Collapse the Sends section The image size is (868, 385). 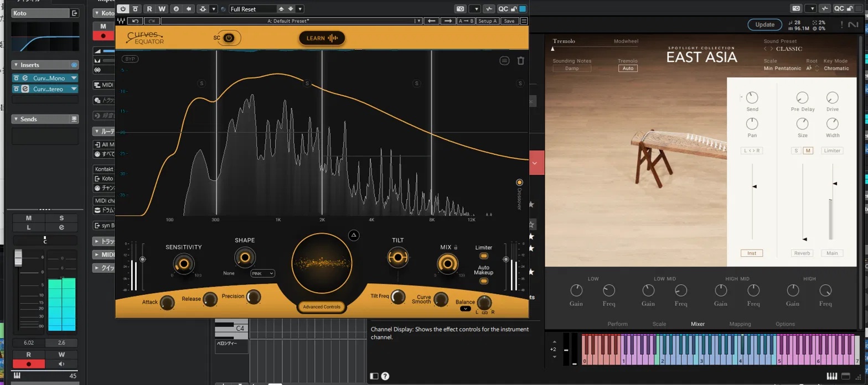click(15, 119)
